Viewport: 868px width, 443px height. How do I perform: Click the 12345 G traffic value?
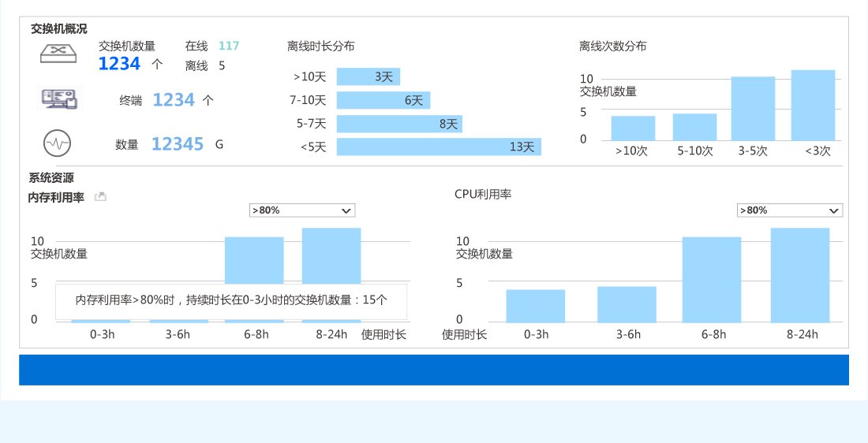(x=178, y=144)
